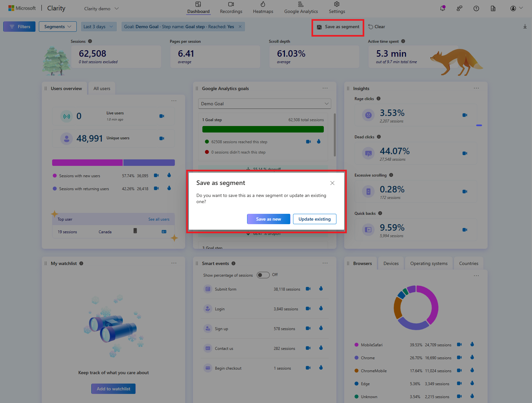Click the browsers donut chart
The width and height of the screenshot is (532, 403).
[416, 308]
